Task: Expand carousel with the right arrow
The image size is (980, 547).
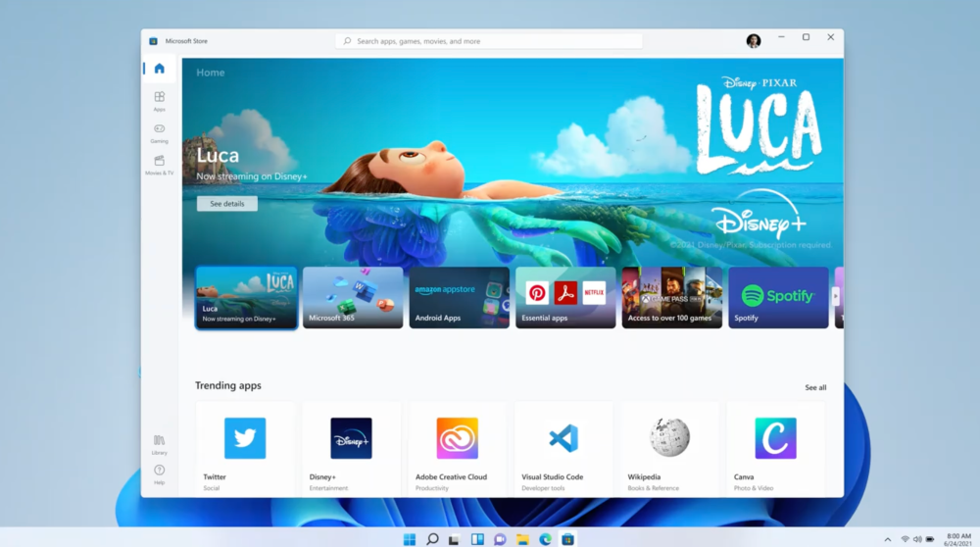Action: [836, 295]
